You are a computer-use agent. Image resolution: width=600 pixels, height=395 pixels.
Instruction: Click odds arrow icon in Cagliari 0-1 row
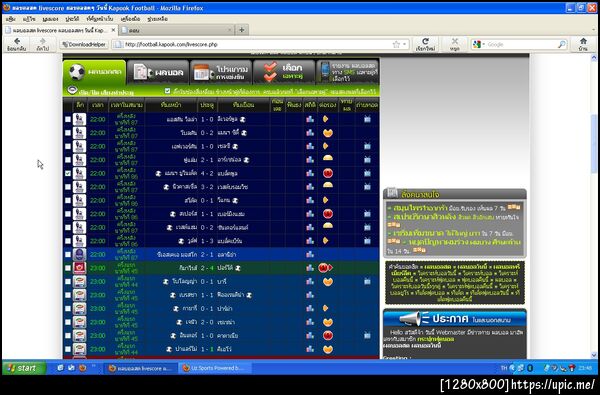[325, 308]
